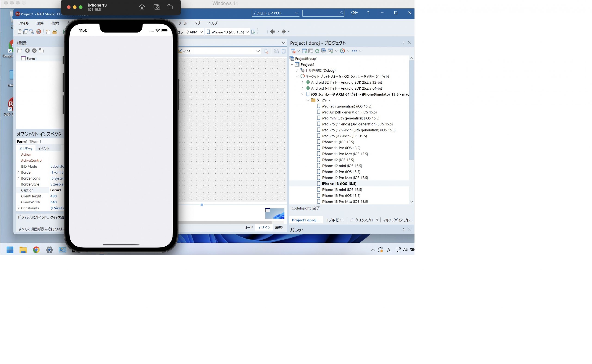Open the タブ menu
Image resolution: width=592 pixels, height=364 pixels.
tap(197, 23)
